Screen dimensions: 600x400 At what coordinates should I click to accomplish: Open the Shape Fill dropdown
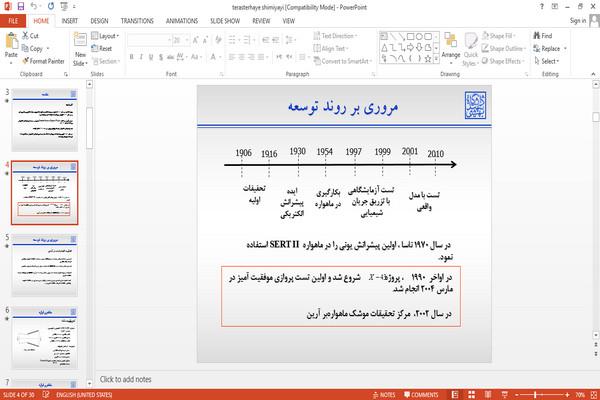pyautogui.click(x=498, y=36)
